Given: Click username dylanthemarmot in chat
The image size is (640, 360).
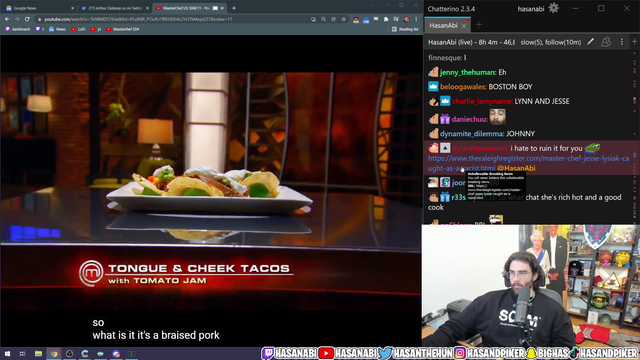Looking at the screenshot, I should 480,148.
